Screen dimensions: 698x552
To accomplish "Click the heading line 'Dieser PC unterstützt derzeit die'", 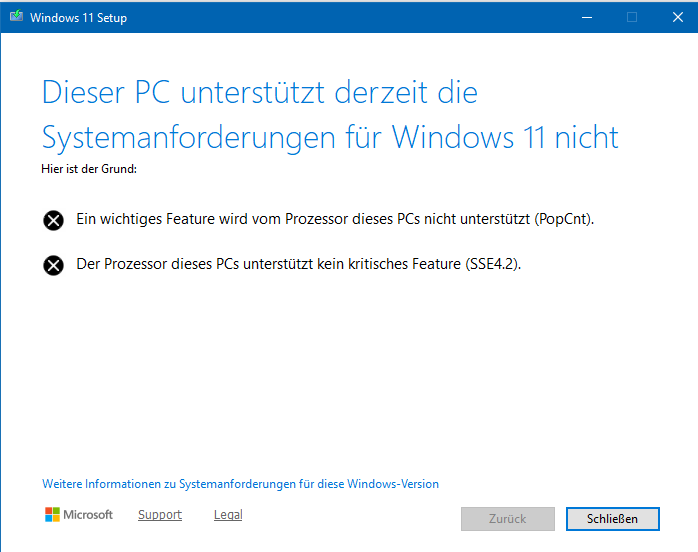I will coord(260,93).
